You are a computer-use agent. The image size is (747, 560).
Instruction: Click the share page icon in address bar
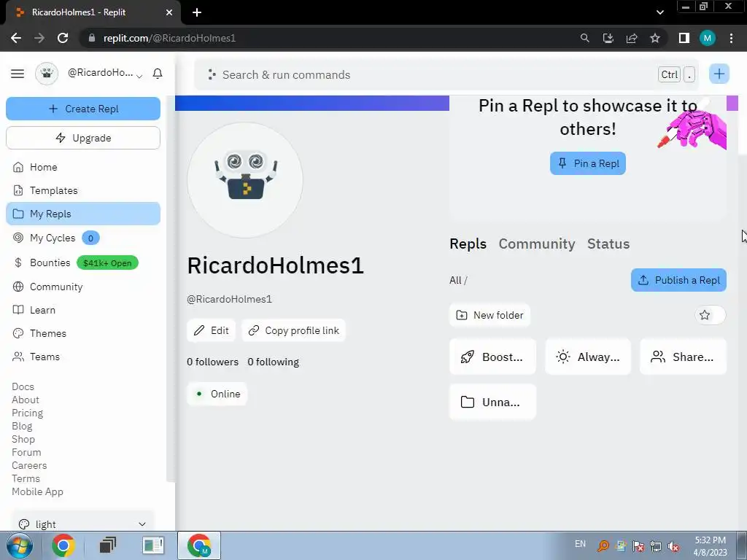(x=632, y=38)
